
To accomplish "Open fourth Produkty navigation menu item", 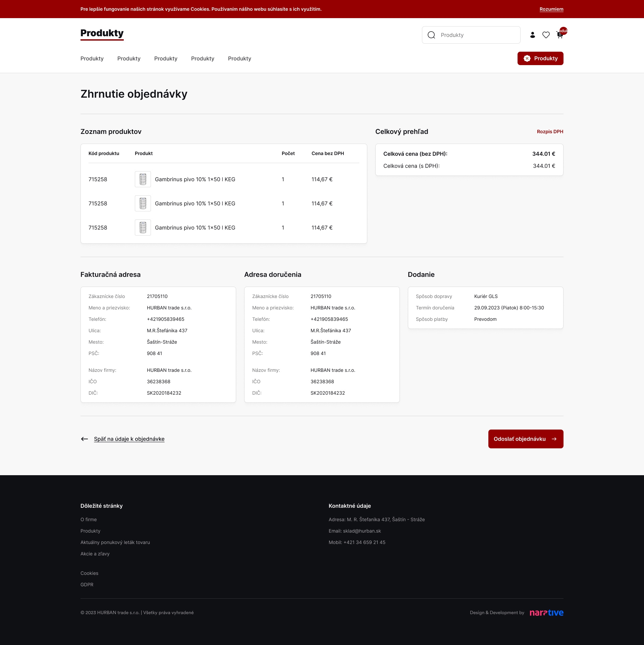I will pyautogui.click(x=203, y=58).
